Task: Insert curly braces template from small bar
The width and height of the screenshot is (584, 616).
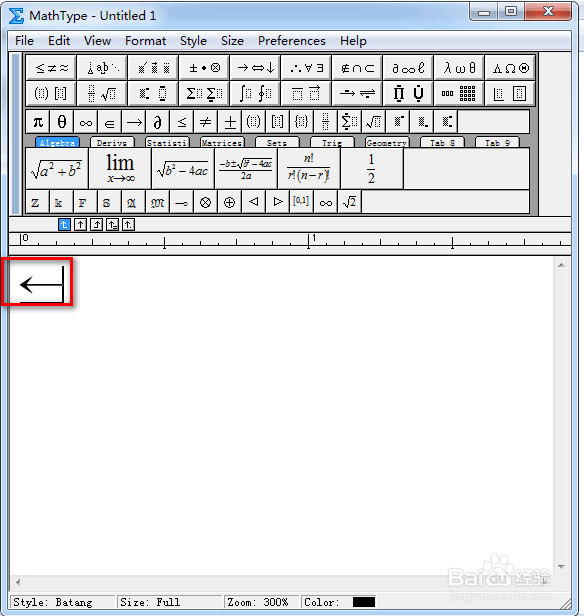Action: [302, 122]
